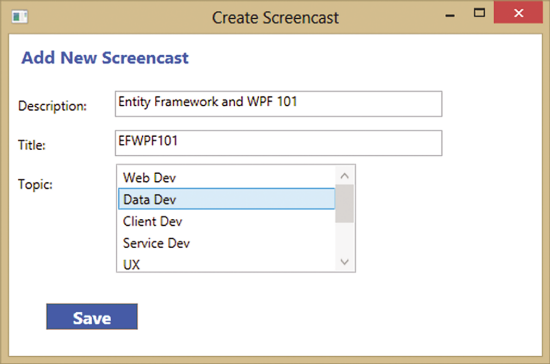The width and height of the screenshot is (550, 364).
Task: Click the Topic list scroll up arrow
Action: (x=344, y=175)
